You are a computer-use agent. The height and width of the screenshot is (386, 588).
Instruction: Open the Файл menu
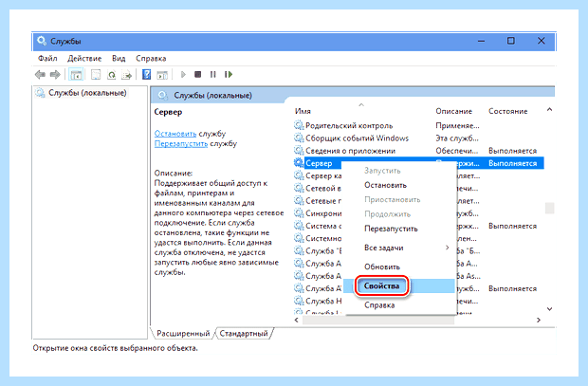47,59
